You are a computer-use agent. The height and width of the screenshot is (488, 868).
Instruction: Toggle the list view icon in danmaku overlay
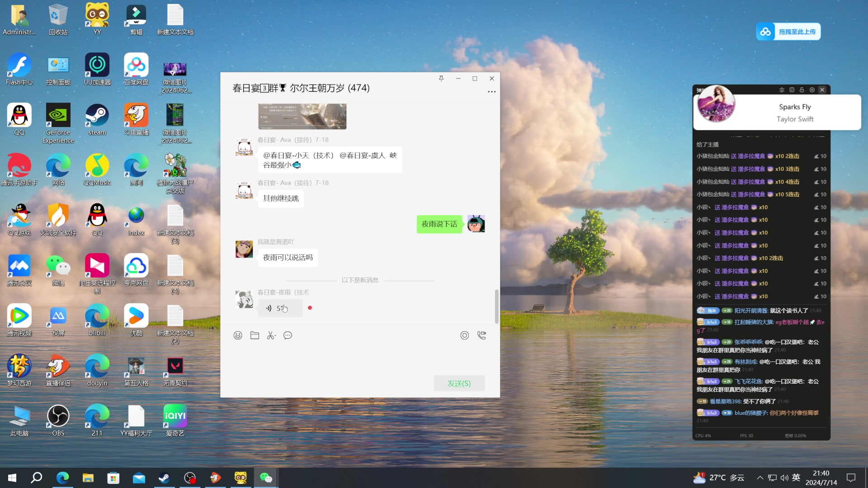pos(792,90)
